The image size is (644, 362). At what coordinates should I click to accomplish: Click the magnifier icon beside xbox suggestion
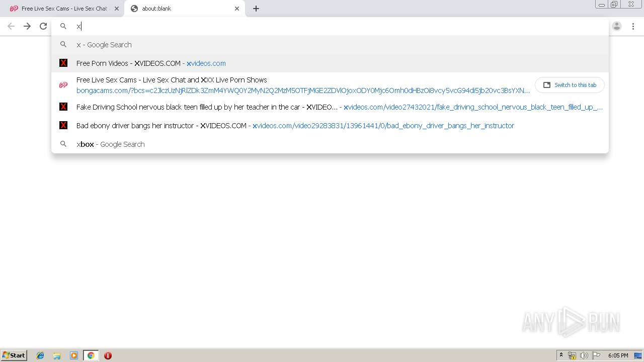(63, 144)
